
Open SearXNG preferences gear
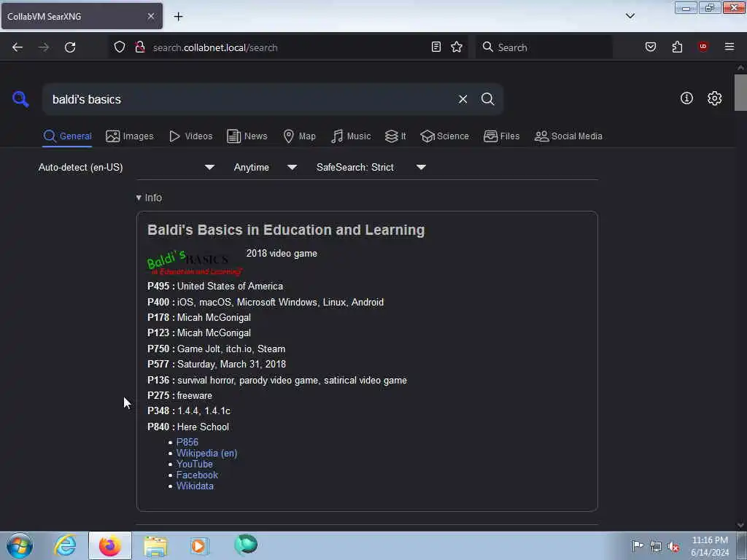pos(715,98)
